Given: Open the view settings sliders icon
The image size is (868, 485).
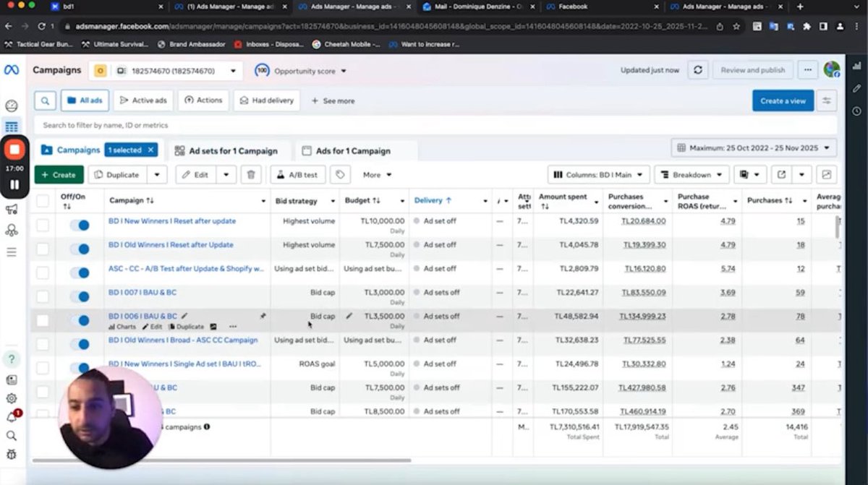Looking at the screenshot, I should 827,100.
